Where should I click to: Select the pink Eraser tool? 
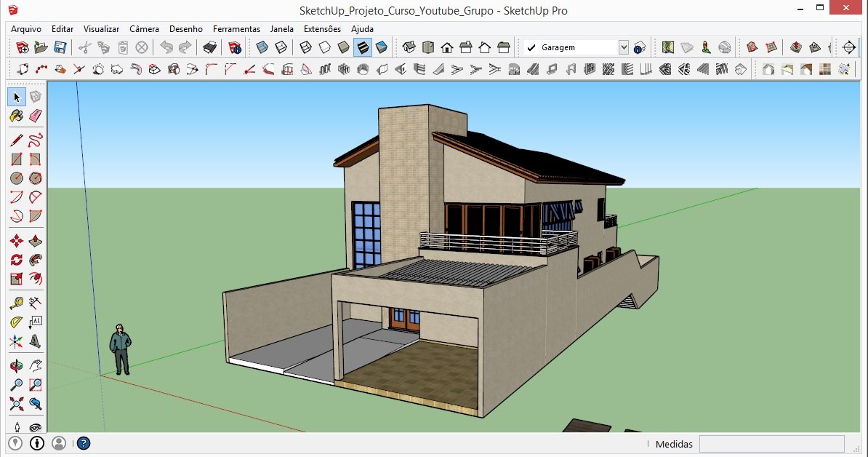(x=36, y=116)
